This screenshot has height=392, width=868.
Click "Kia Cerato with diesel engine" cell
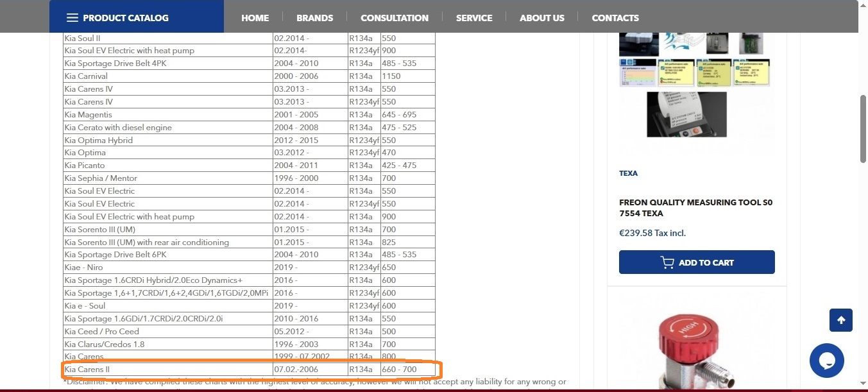click(x=168, y=127)
